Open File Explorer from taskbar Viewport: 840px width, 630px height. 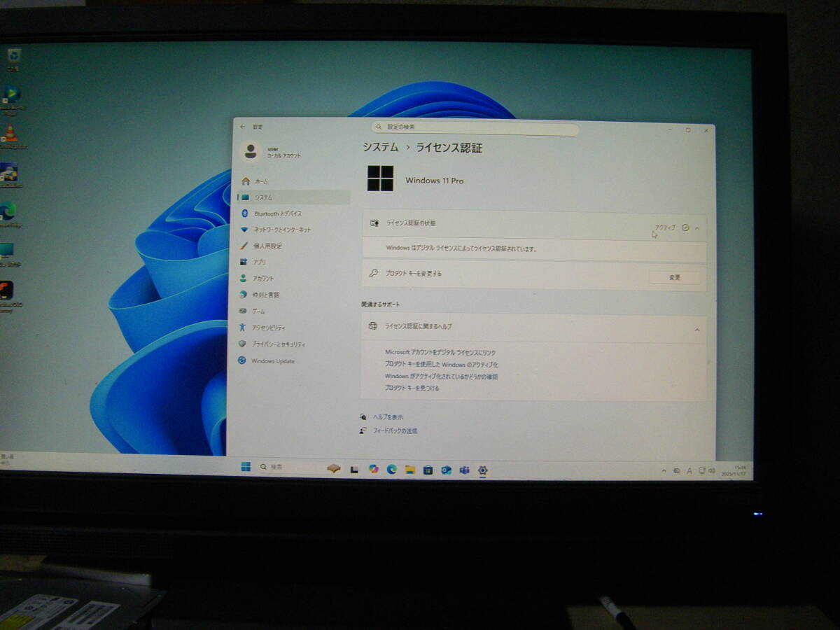[x=409, y=470]
